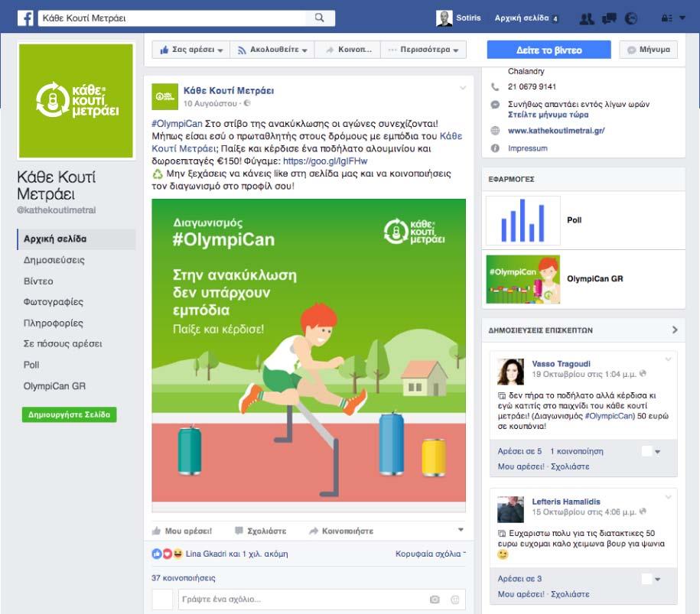
Task: Open the dropdown arrow beside Αρέσει σε 3
Action: click(x=657, y=579)
